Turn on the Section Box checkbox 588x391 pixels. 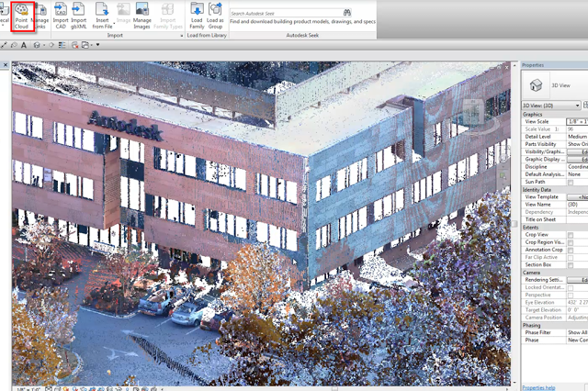[x=571, y=265]
